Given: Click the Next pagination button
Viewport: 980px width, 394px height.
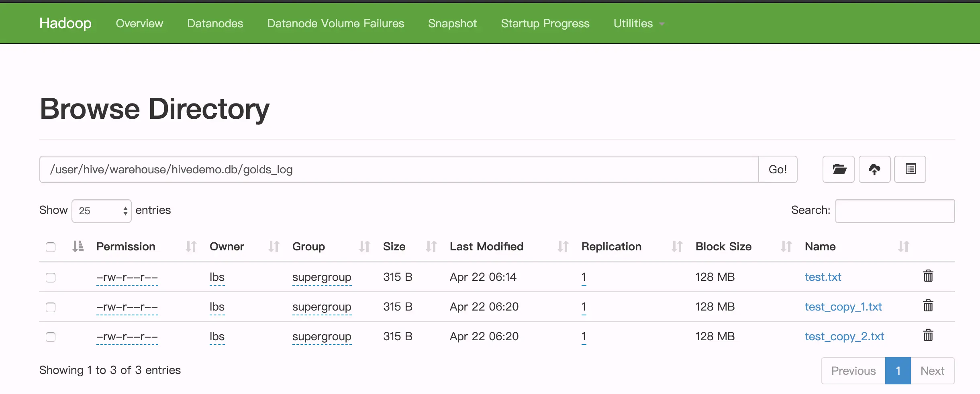Looking at the screenshot, I should (932, 371).
